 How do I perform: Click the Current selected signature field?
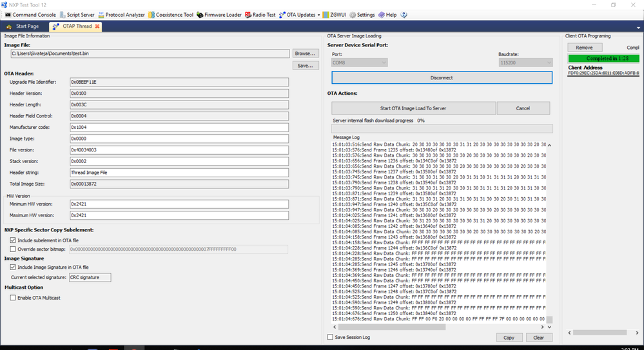(x=90, y=277)
